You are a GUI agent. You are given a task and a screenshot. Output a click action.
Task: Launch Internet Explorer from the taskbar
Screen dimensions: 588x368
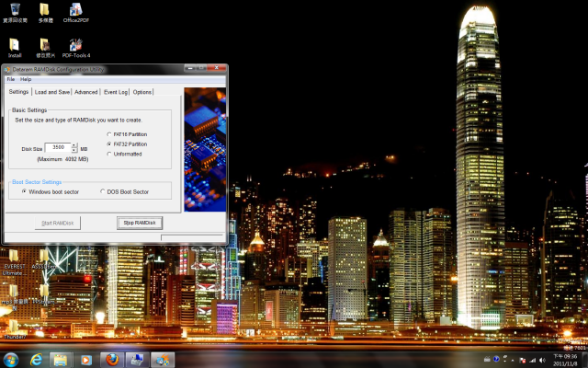[36, 360]
